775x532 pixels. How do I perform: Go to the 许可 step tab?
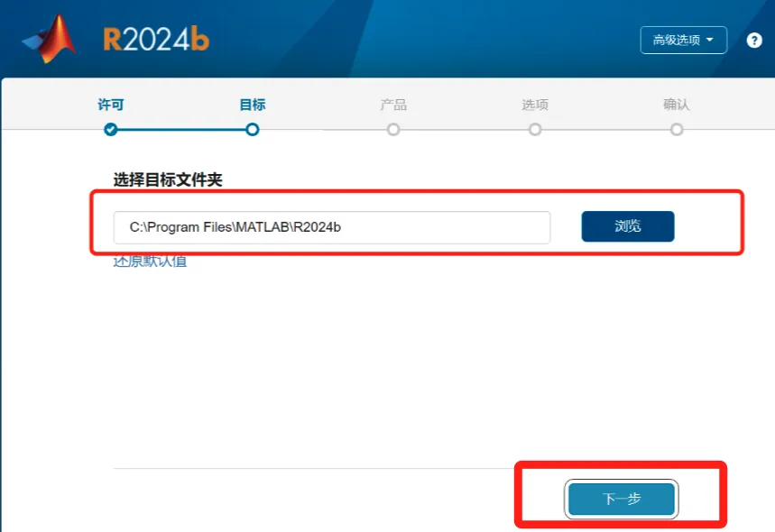pos(111,105)
